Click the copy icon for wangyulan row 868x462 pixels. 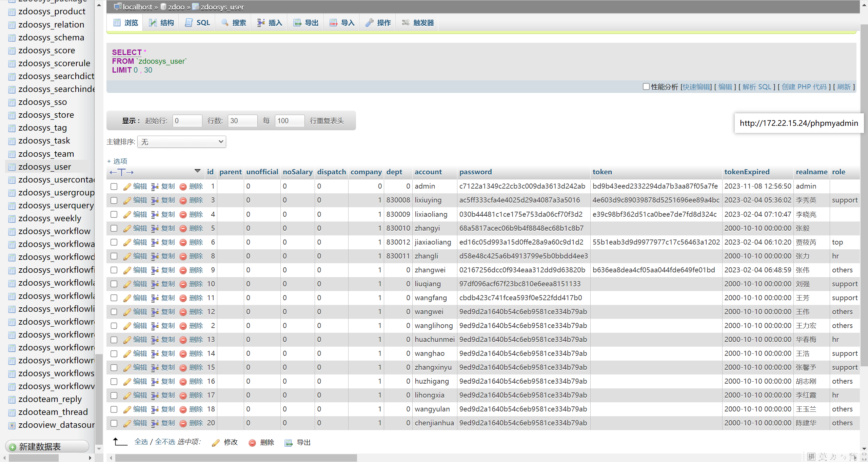coord(155,409)
